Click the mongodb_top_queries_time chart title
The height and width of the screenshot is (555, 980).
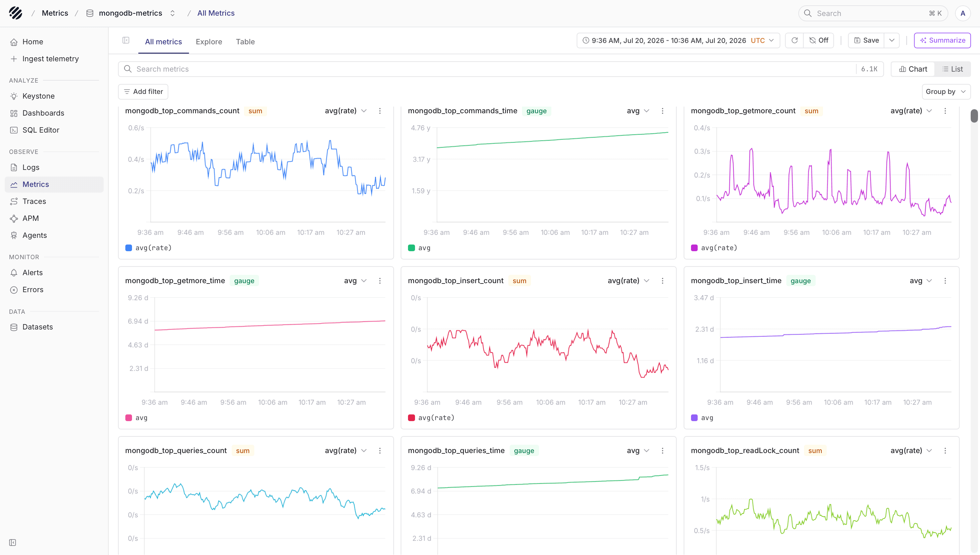456,450
